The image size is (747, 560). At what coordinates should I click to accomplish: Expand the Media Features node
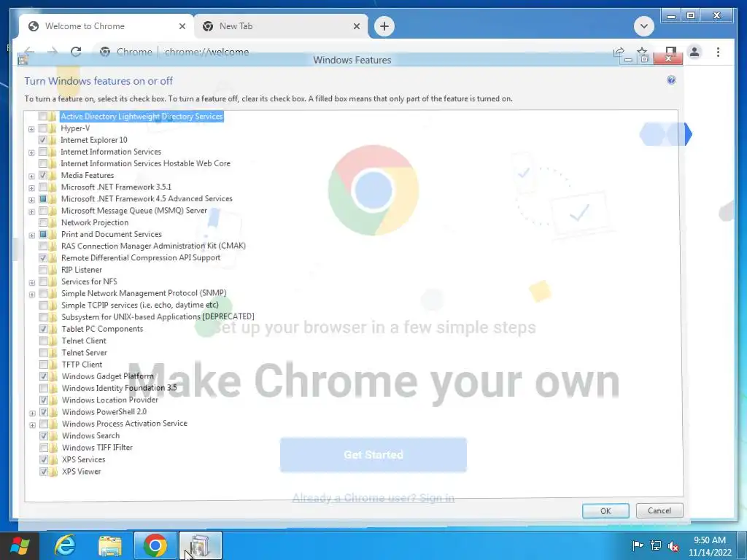31,176
